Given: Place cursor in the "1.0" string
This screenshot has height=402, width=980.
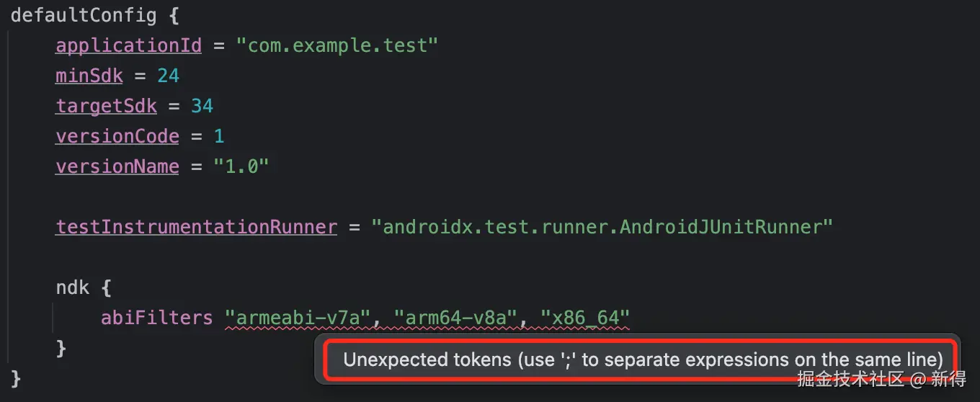Looking at the screenshot, I should (241, 166).
